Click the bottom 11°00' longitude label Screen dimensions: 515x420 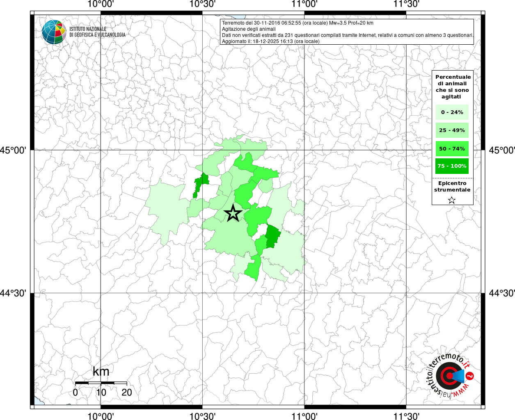point(304,416)
